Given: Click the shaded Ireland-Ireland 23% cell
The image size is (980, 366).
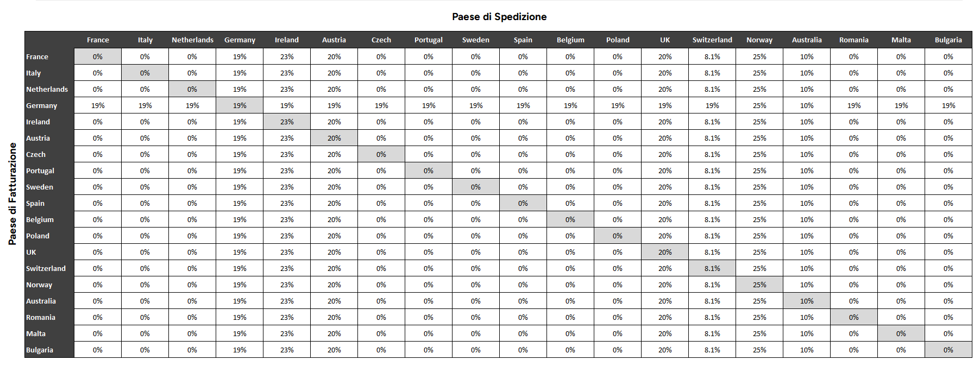Looking at the screenshot, I should pos(287,122).
